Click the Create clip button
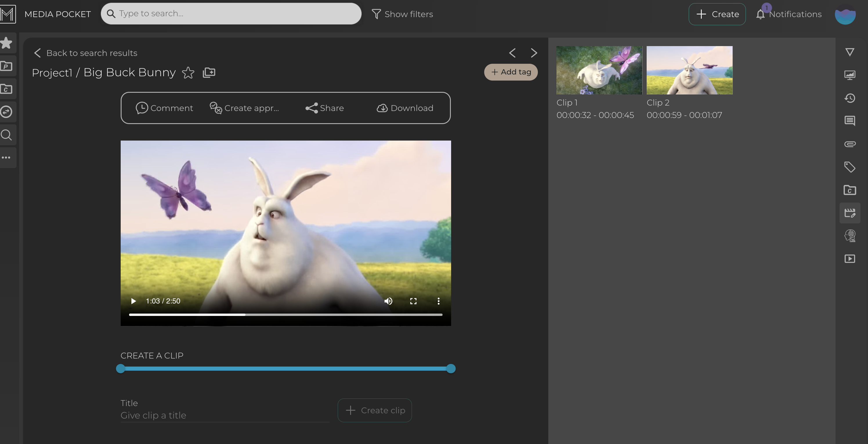 coord(374,410)
